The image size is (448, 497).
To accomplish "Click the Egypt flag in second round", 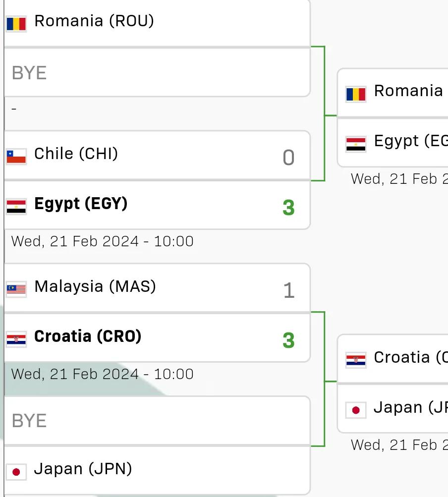I will [356, 144].
